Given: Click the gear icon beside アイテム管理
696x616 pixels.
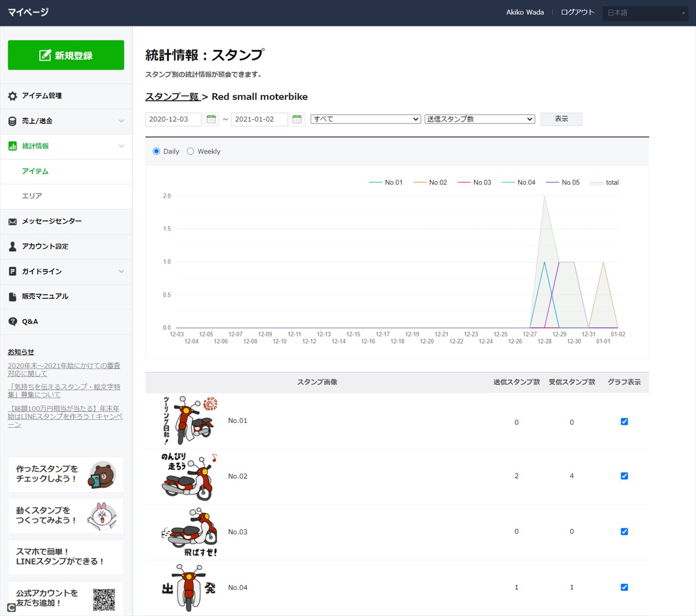Looking at the screenshot, I should coord(13,96).
